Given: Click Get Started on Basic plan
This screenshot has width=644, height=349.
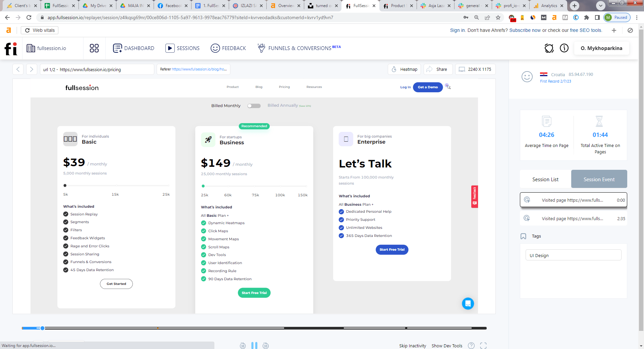Looking at the screenshot, I should [116, 284].
